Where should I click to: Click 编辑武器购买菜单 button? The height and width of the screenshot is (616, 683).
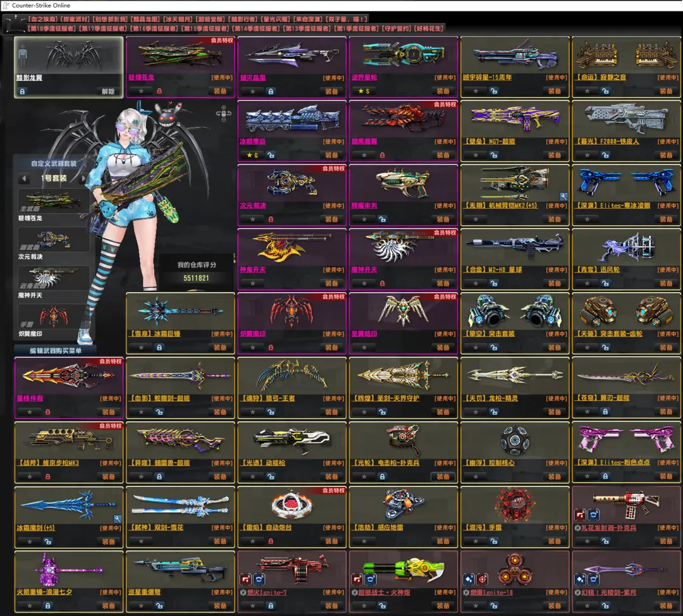point(55,351)
